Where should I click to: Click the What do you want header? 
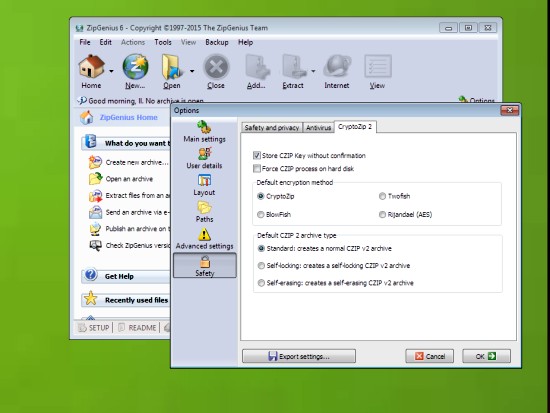(x=126, y=143)
